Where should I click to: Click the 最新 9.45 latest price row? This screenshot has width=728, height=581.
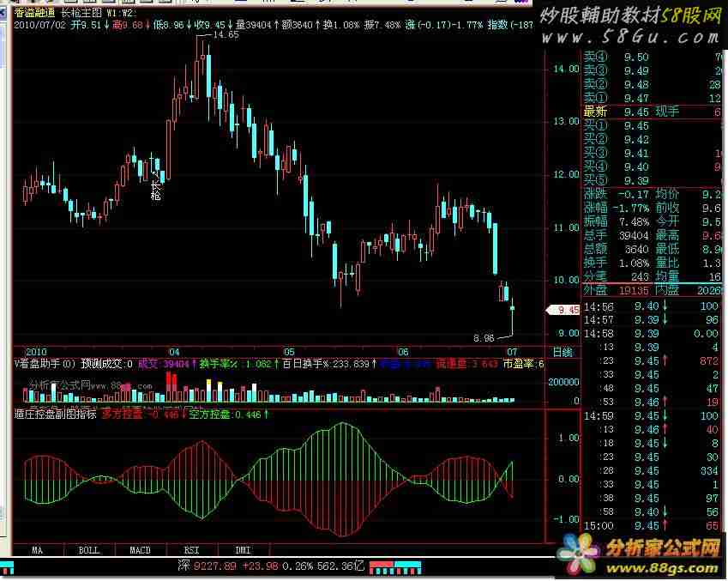653,112
